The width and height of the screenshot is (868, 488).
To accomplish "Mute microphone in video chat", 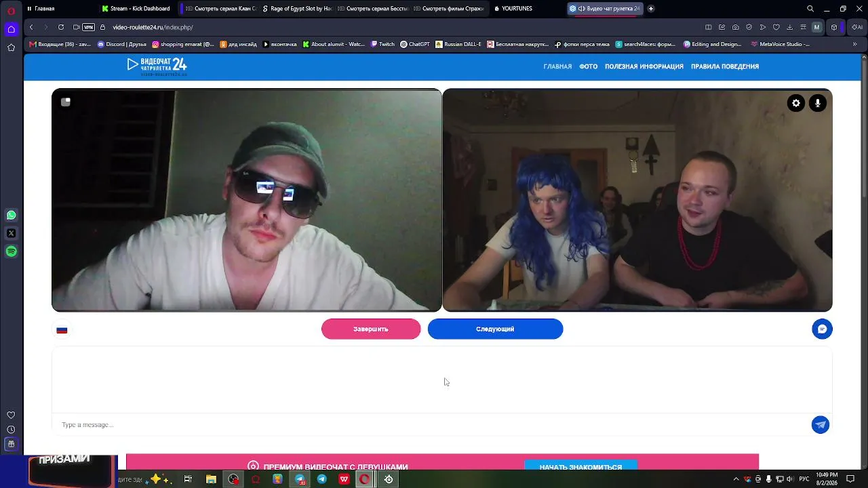I will (x=818, y=103).
